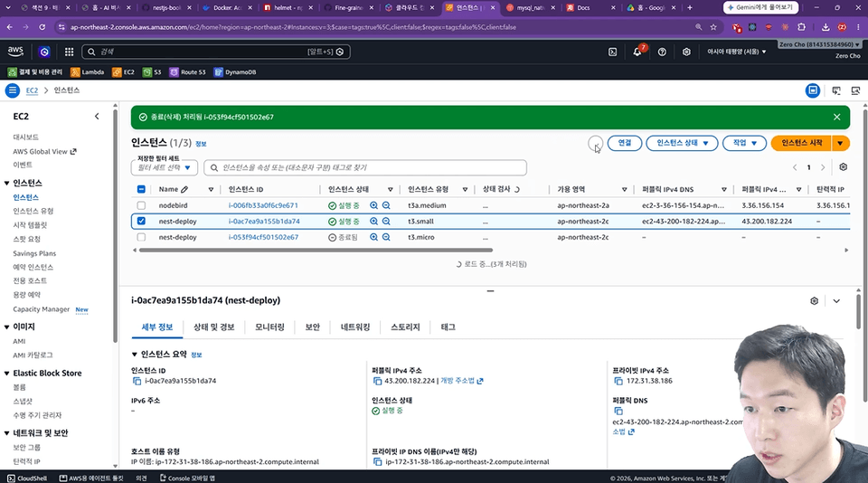Launch CloudShell from the top navigation bar
This screenshot has height=483, width=868.
[x=612, y=52]
